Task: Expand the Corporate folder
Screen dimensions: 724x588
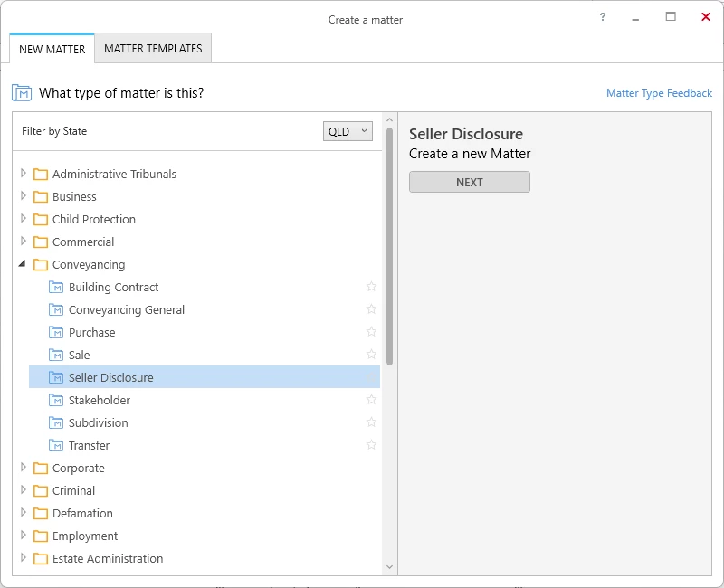Action: [x=24, y=468]
